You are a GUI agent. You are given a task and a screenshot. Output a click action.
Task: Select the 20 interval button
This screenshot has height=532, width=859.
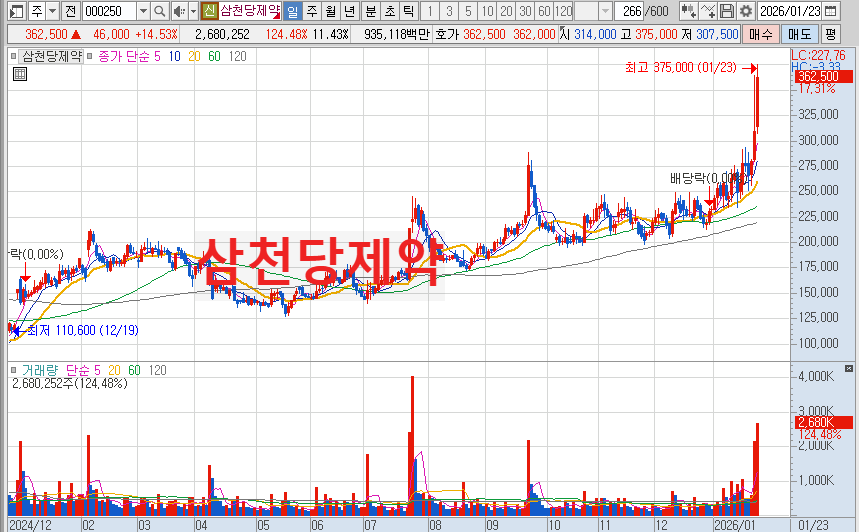[x=506, y=11]
